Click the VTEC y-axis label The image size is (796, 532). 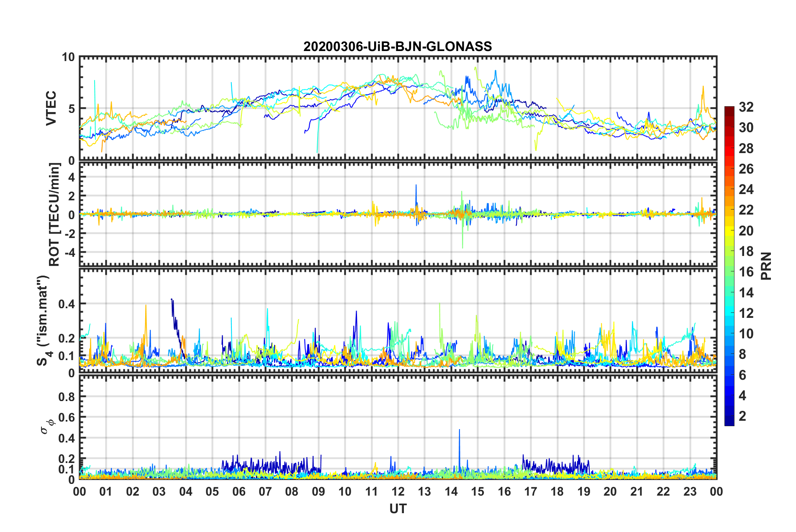(x=51, y=108)
